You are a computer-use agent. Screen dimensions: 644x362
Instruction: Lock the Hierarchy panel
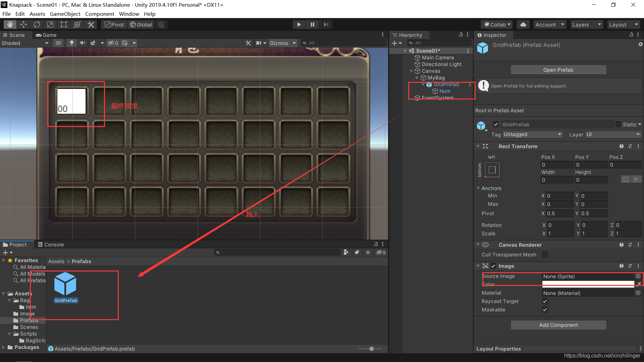point(461,35)
